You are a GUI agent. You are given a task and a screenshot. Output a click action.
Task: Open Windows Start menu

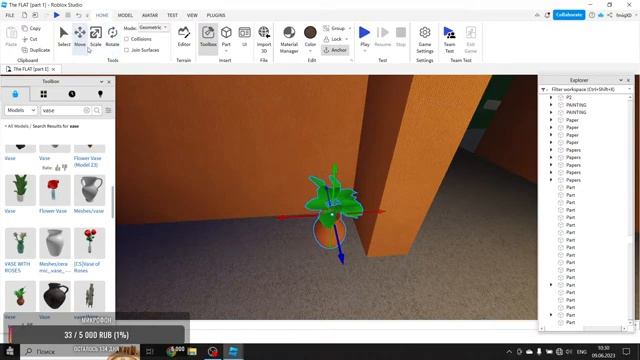tap(10, 351)
